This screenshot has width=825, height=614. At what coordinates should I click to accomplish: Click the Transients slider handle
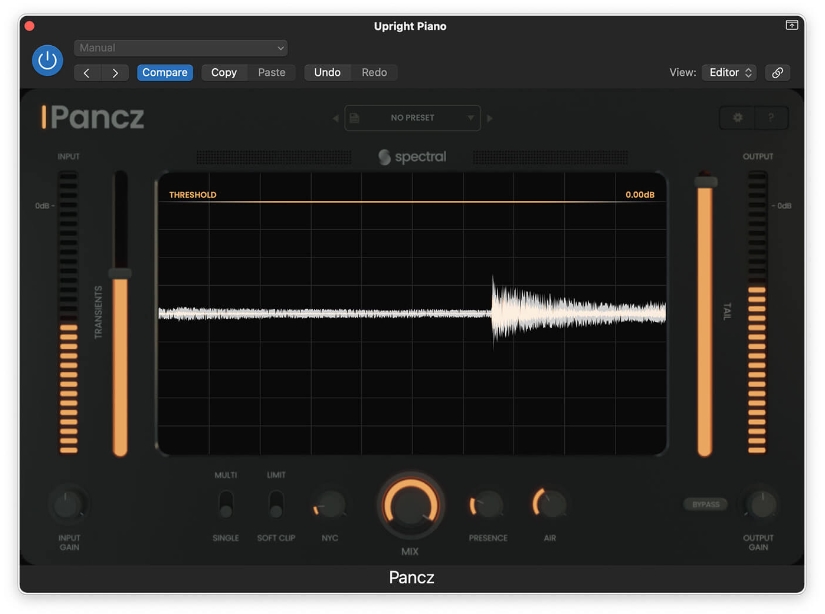pyautogui.click(x=120, y=273)
